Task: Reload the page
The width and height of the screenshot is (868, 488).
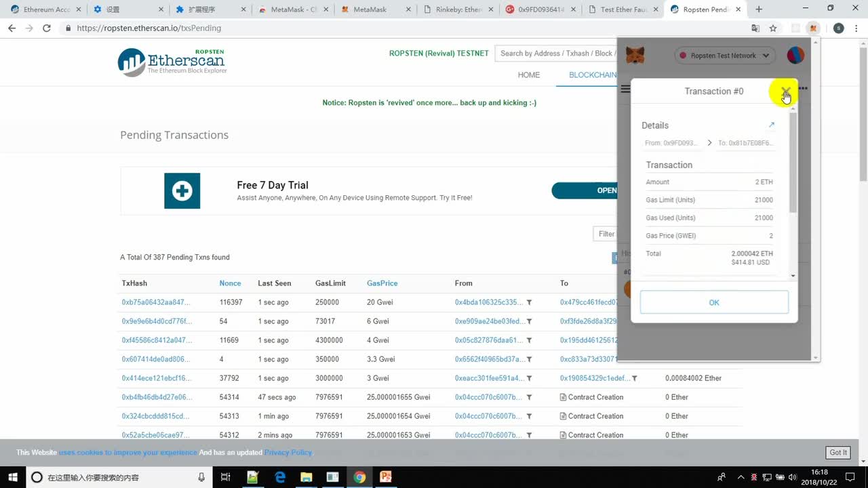Action: tap(46, 28)
